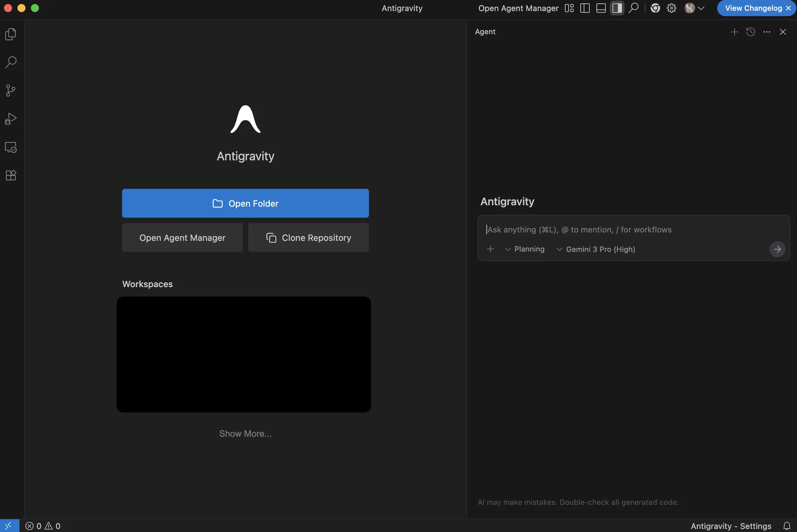This screenshot has width=797, height=532.
Task: Expand the profile account dropdown
Action: 701,8
